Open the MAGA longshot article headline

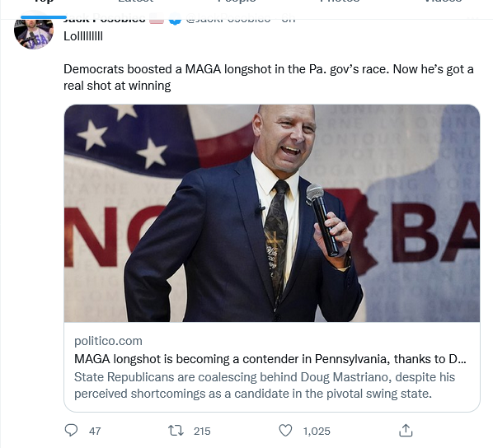coord(270,359)
